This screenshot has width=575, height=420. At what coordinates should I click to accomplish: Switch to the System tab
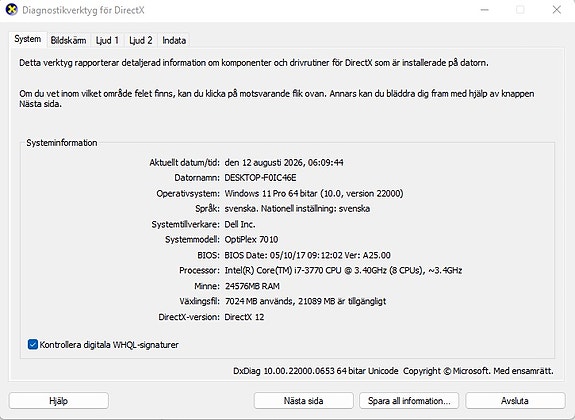coord(28,39)
